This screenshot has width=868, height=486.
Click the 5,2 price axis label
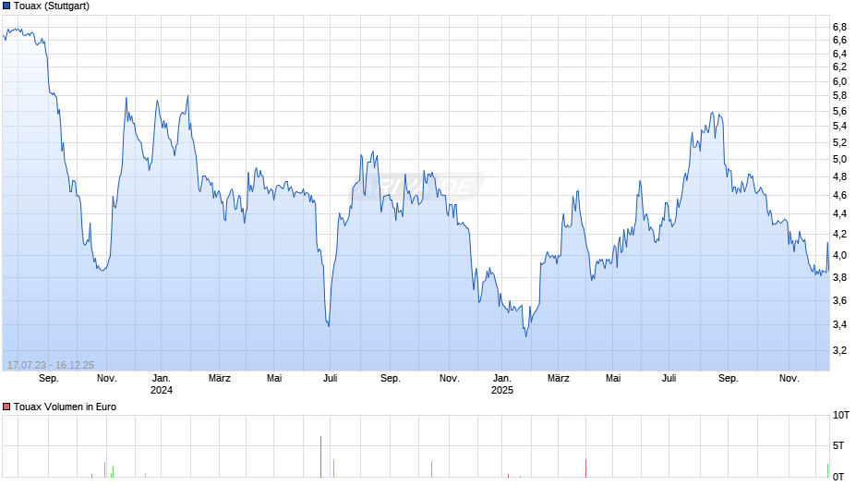(x=839, y=143)
